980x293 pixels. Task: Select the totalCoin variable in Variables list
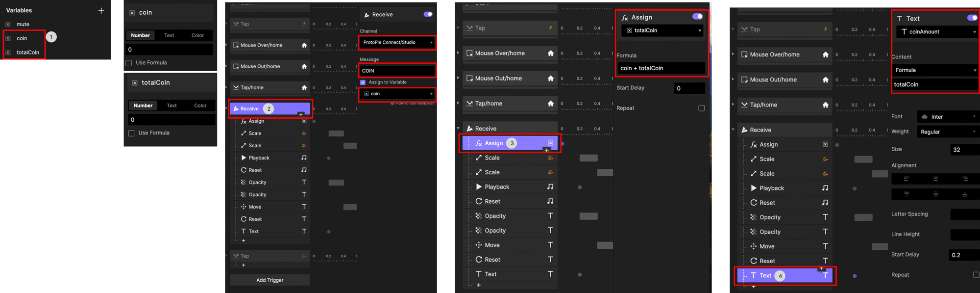point(28,52)
